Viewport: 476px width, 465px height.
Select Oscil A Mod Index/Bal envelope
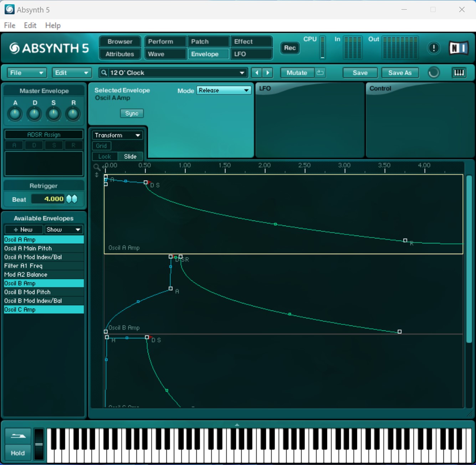click(44, 257)
